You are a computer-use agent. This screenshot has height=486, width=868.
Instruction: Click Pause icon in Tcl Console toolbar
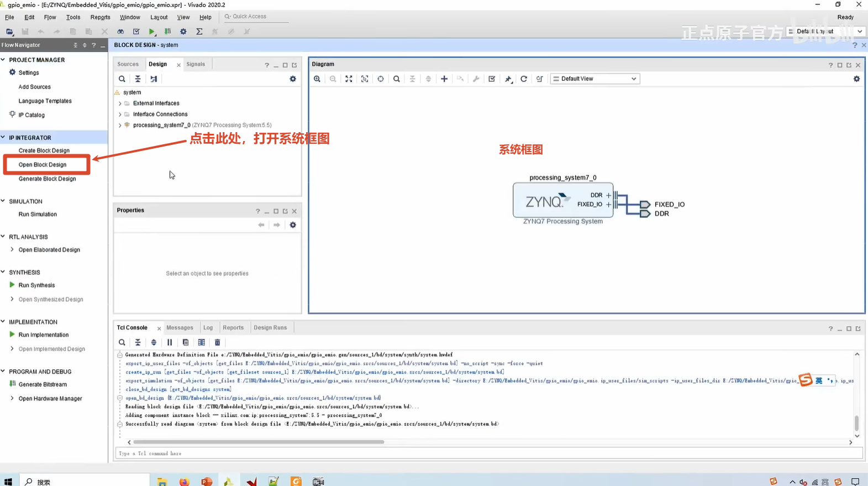coord(170,342)
